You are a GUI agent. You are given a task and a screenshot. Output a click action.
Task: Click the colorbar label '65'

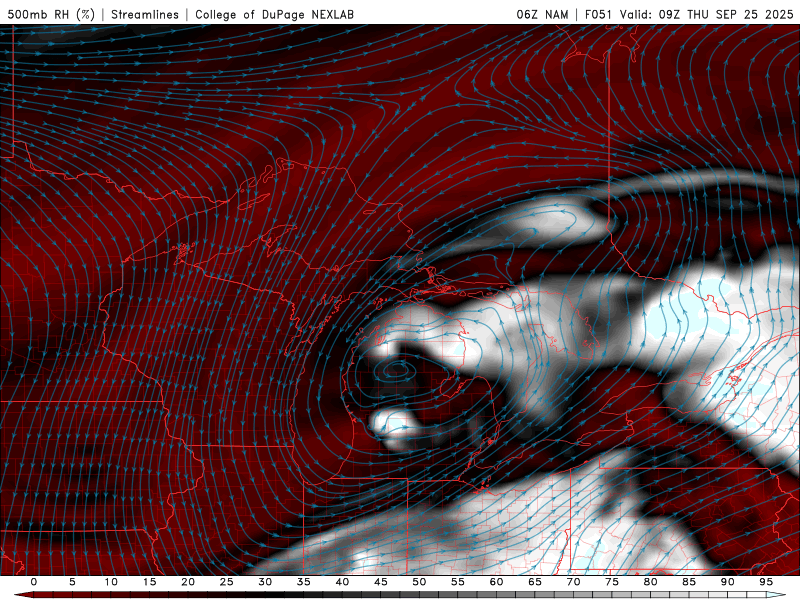click(x=535, y=582)
